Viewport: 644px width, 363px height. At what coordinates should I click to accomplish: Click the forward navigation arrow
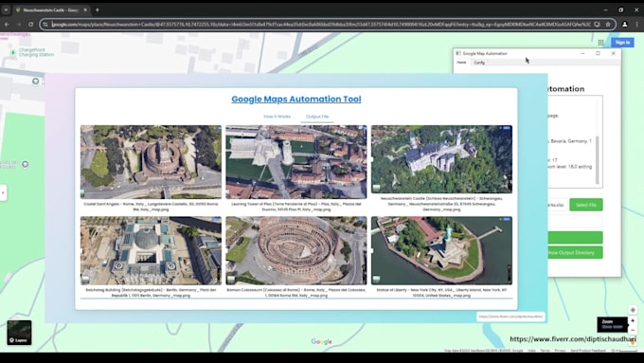[x=19, y=25]
